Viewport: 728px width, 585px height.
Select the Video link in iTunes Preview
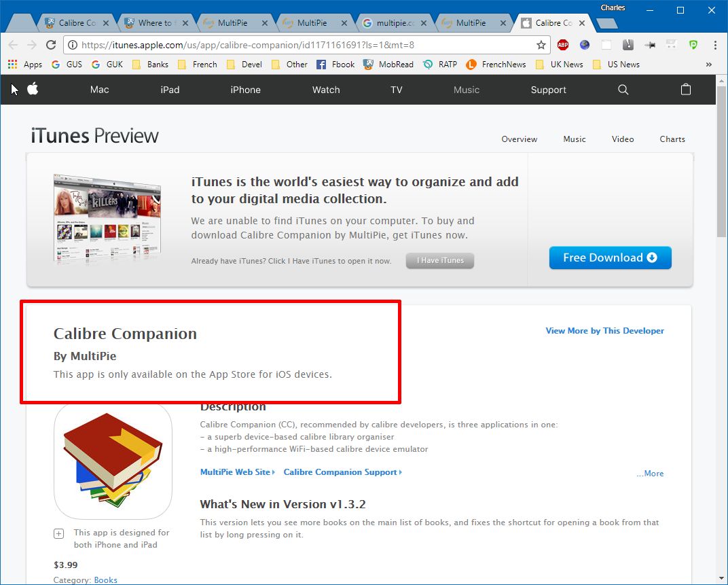point(623,139)
